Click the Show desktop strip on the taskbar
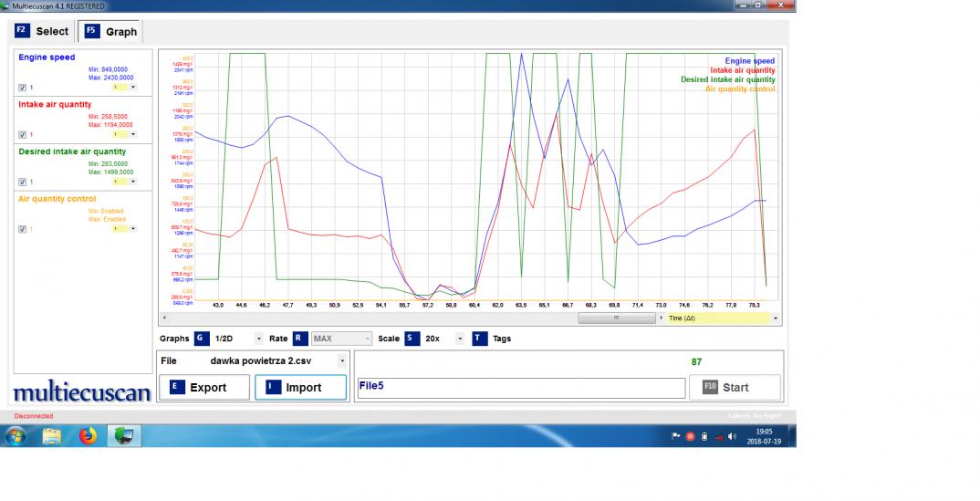Image resolution: width=980 pixels, height=501 pixels. 792,436
